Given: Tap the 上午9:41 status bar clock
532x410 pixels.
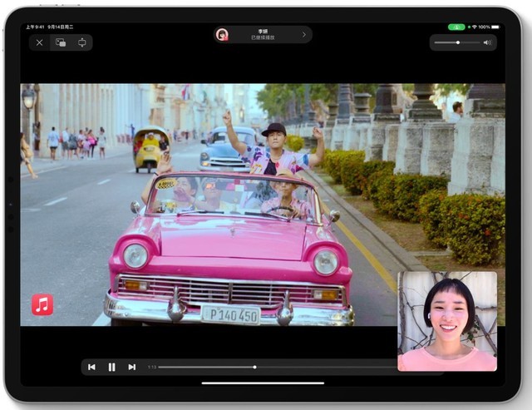Looking at the screenshot, I should coord(35,27).
